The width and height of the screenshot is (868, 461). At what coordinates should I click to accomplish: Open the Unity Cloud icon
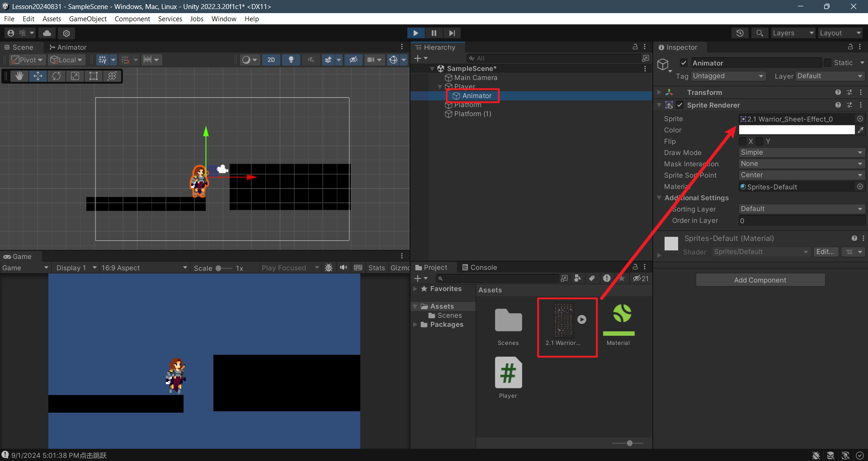tap(47, 33)
